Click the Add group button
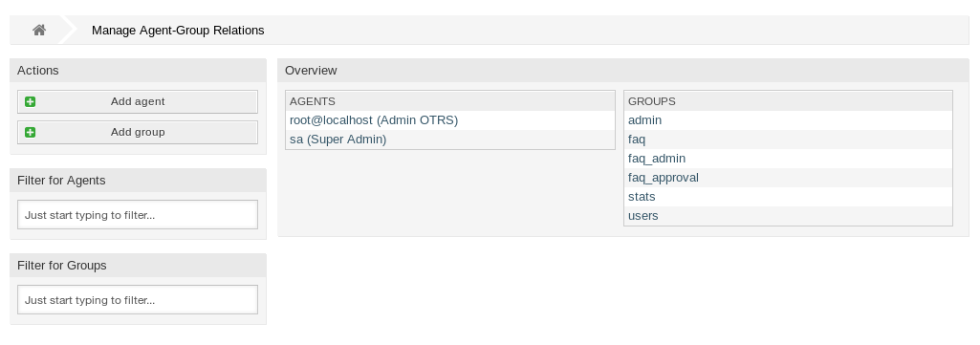 (138, 133)
